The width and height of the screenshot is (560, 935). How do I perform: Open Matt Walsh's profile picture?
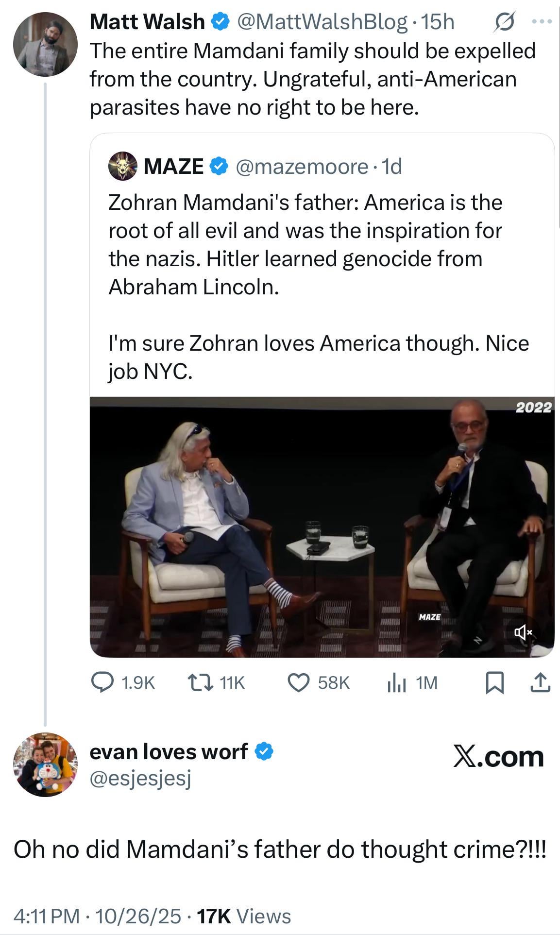45,44
